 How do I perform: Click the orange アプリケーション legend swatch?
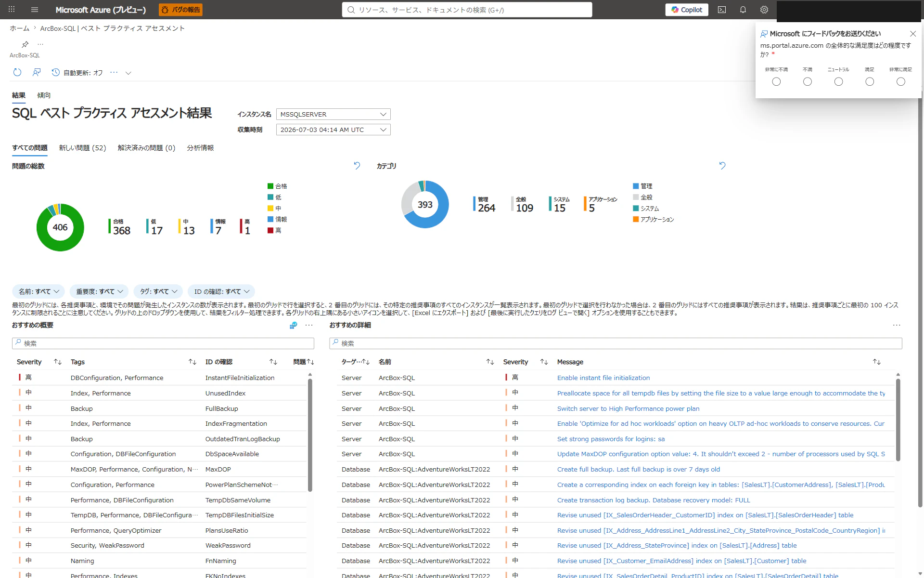pyautogui.click(x=636, y=219)
